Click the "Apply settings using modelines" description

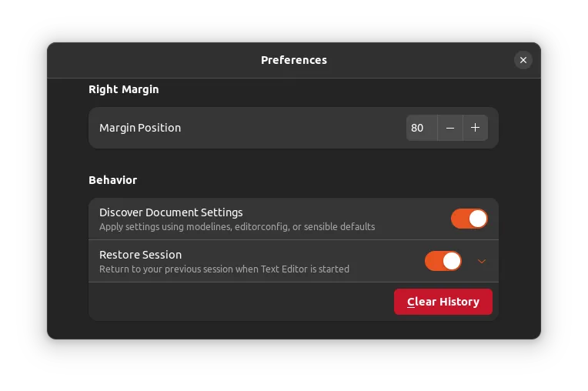(x=237, y=227)
